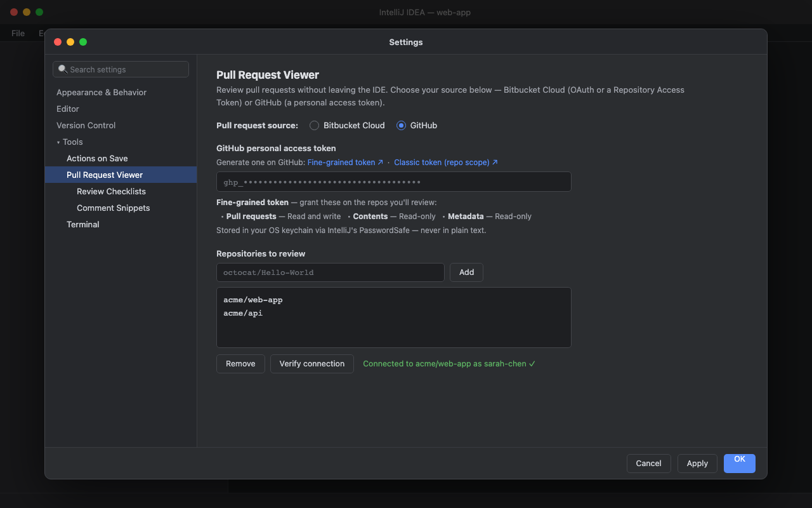This screenshot has width=812, height=508.
Task: Click Verify connection button
Action: [x=312, y=364]
